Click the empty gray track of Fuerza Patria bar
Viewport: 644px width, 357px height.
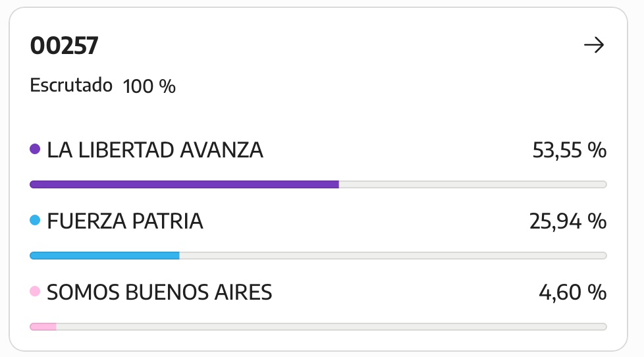point(393,256)
